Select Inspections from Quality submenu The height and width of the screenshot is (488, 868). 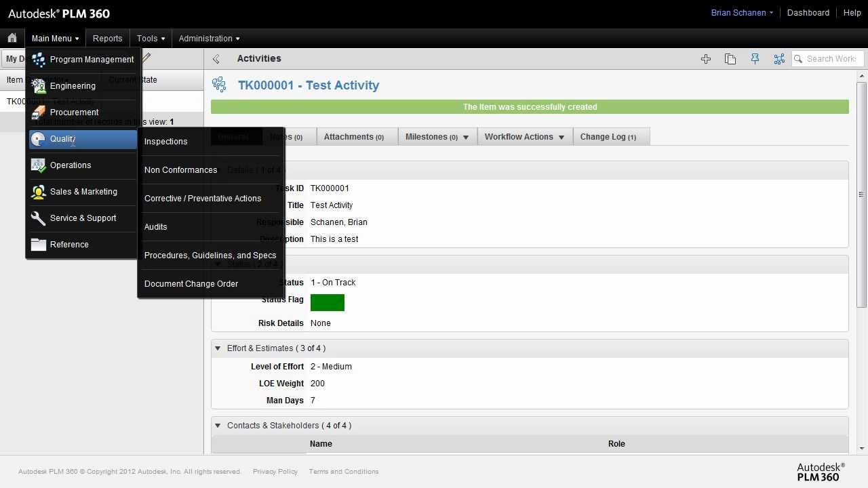(165, 142)
